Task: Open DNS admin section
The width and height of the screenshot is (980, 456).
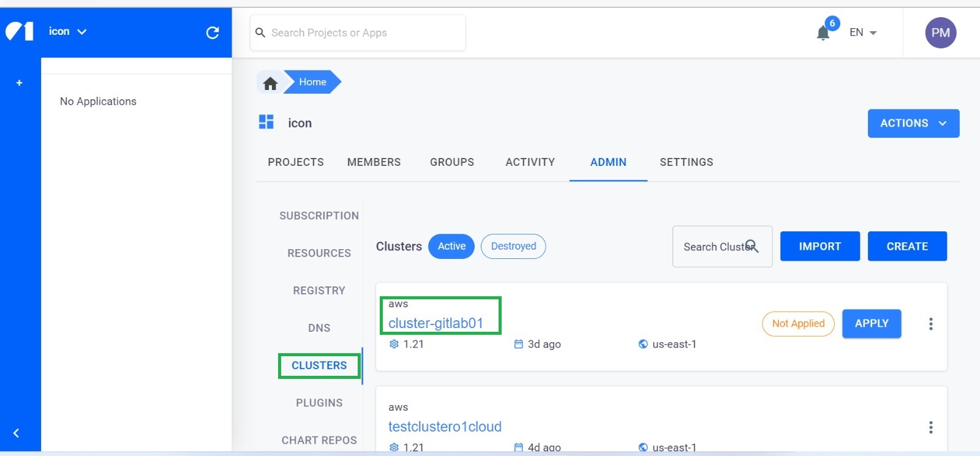Action: (x=319, y=328)
